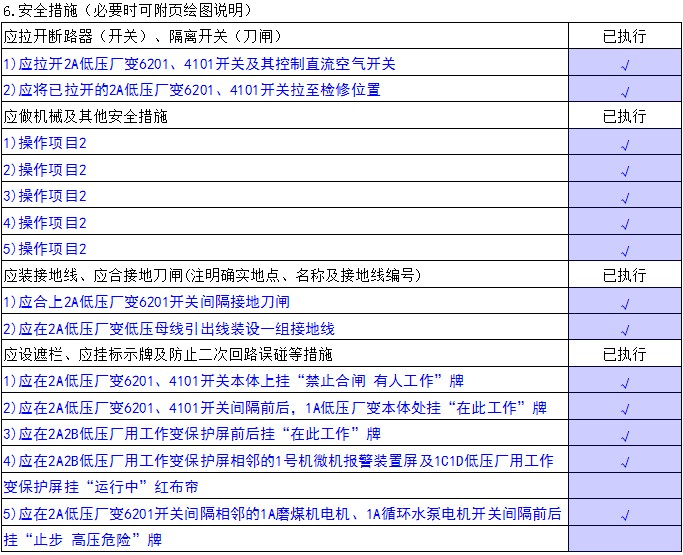683x555 pixels.
Task: Toggle the checkmark for 3)保护屏前后挂"在此工作" row
Action: pos(624,435)
